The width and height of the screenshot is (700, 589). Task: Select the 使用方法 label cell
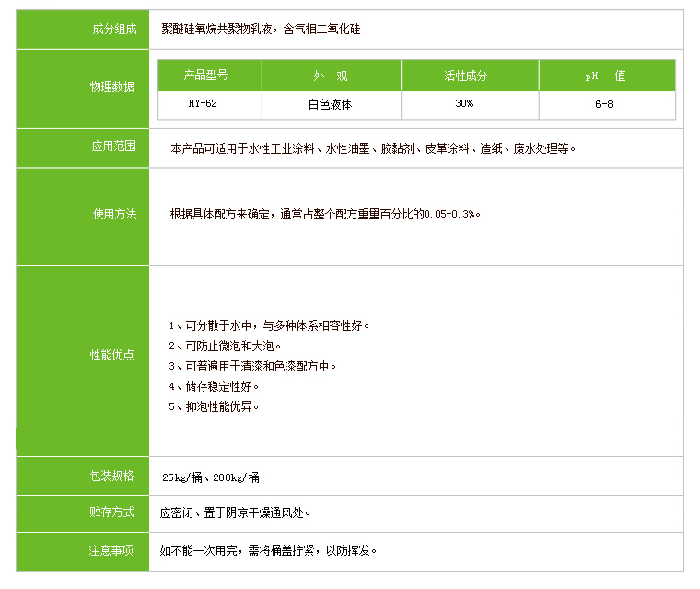114,215
